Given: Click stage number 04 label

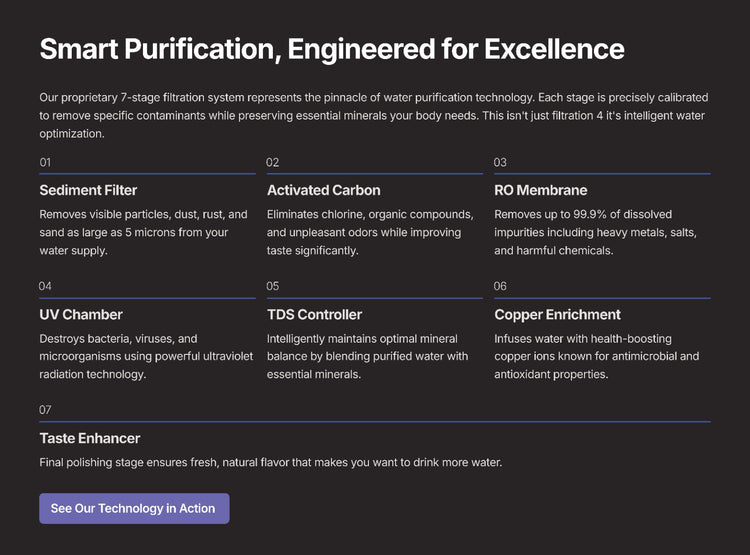Looking at the screenshot, I should tap(46, 286).
